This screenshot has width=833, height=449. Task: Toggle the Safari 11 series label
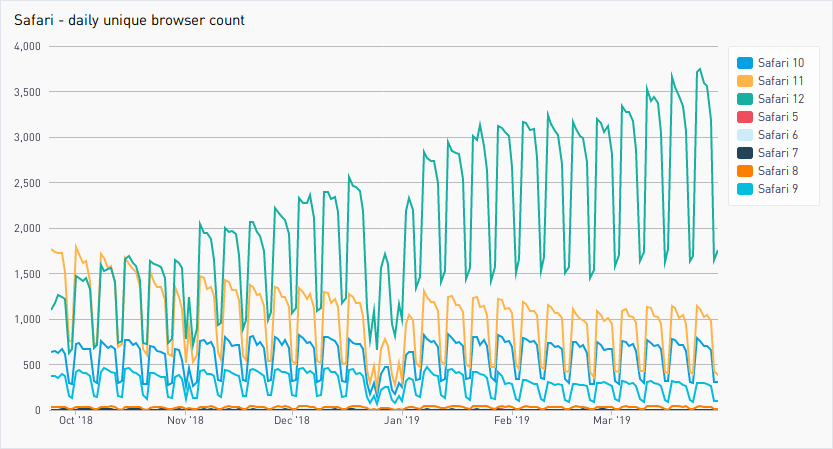pos(780,81)
